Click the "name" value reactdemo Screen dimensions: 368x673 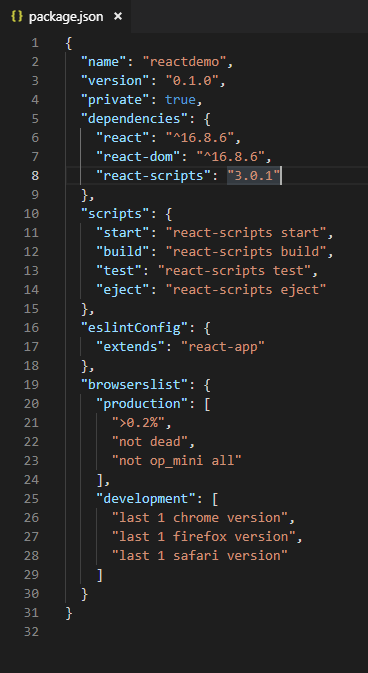click(187, 62)
